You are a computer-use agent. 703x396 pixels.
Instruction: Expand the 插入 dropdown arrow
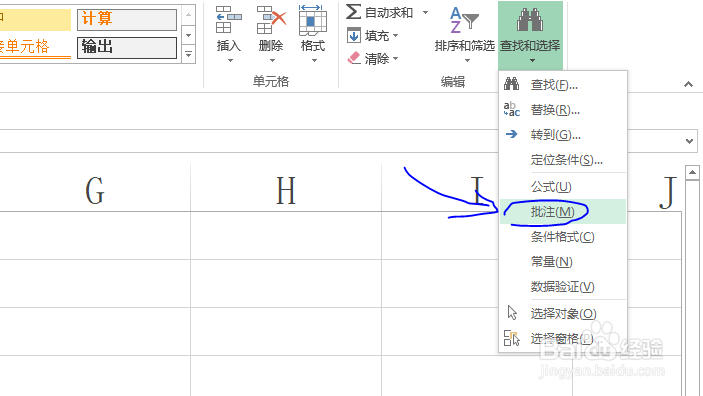230,61
